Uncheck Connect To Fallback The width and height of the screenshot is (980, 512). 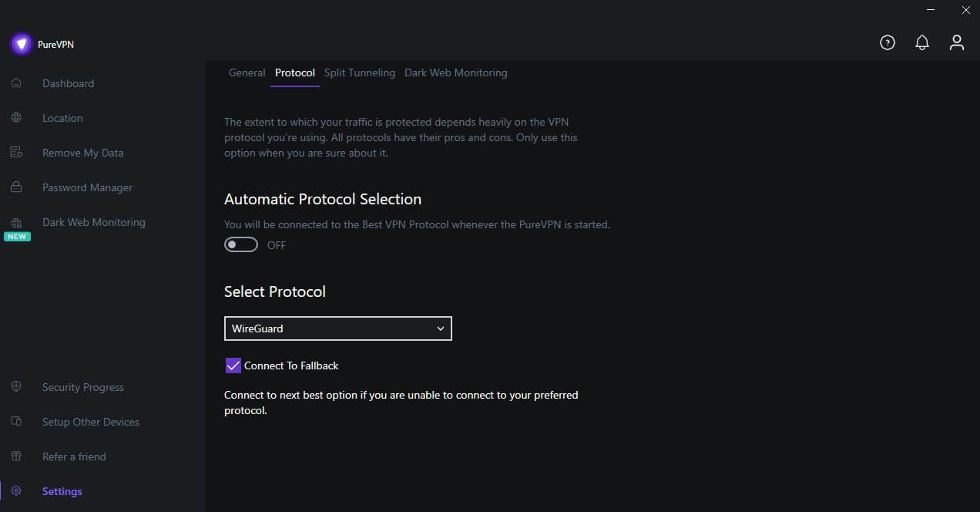[233, 365]
